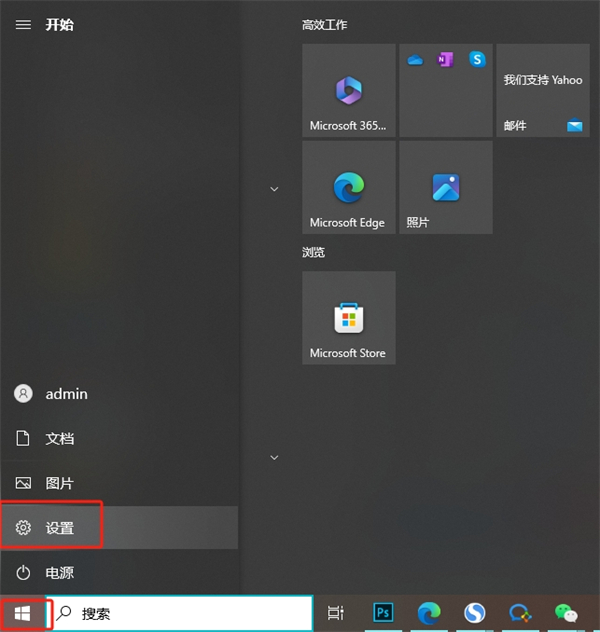600x632 pixels.
Task: Open the blue chat-bubble app on taskbar
Action: tap(520, 613)
